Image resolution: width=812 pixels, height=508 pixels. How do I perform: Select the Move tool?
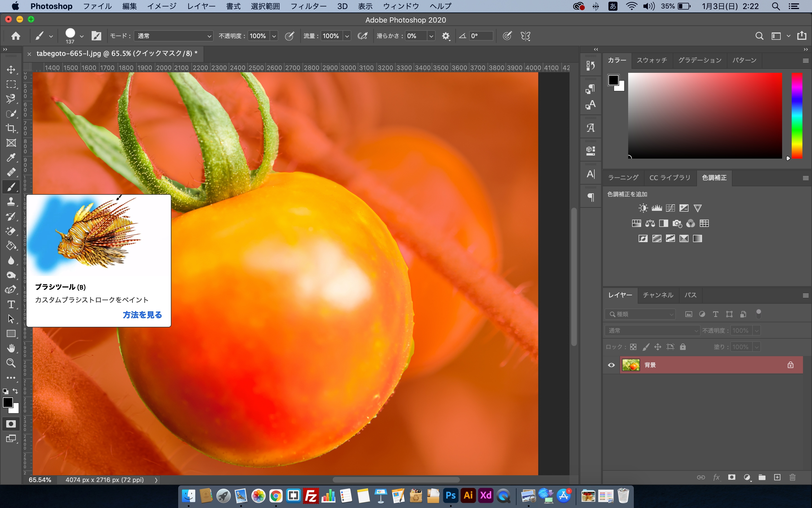(11, 69)
